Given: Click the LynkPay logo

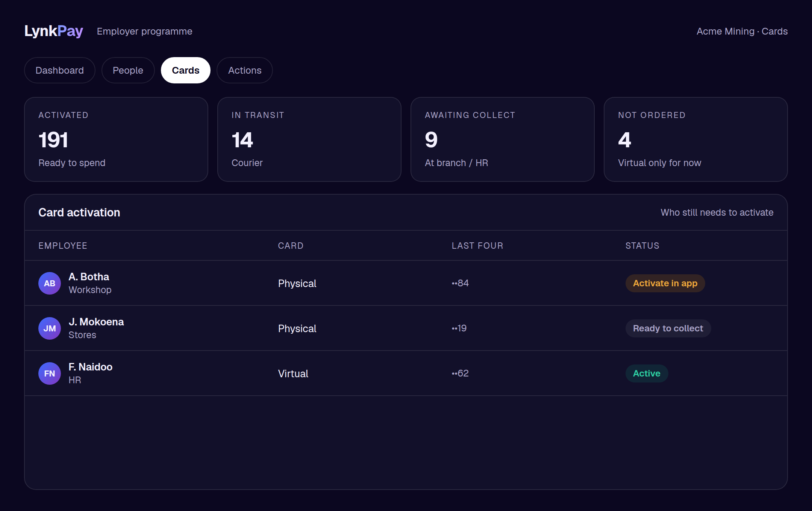Looking at the screenshot, I should pos(54,31).
